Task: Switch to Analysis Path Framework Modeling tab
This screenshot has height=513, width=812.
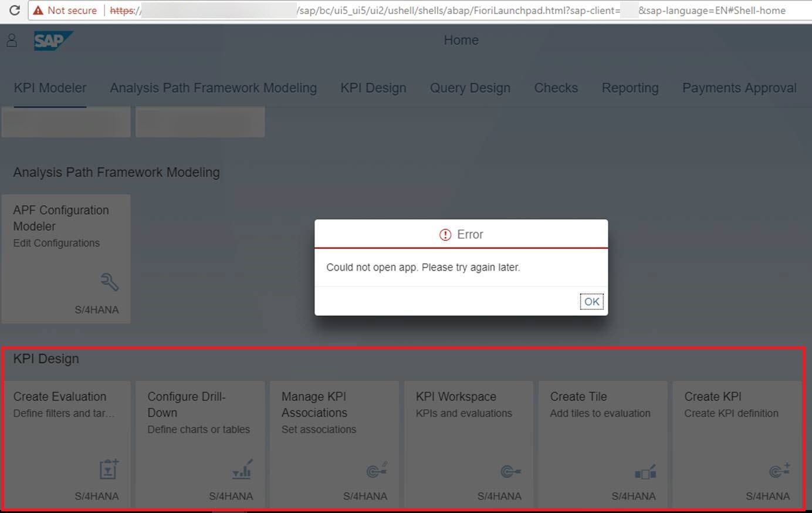Action: click(214, 88)
